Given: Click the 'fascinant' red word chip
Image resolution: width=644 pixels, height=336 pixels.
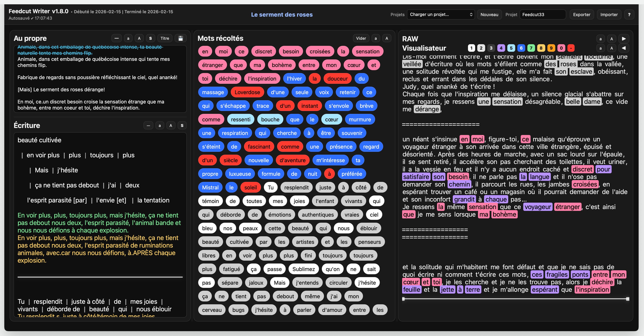Looking at the screenshot, I should pyautogui.click(x=259, y=147).
